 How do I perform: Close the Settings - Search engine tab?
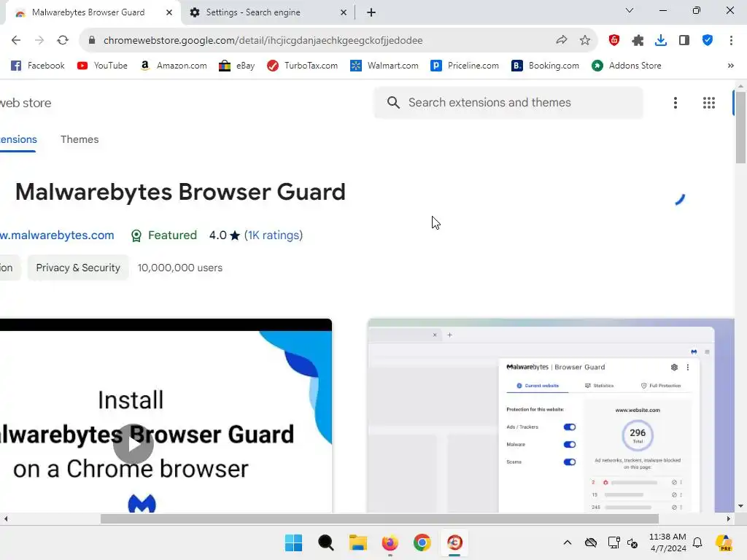pyautogui.click(x=344, y=13)
